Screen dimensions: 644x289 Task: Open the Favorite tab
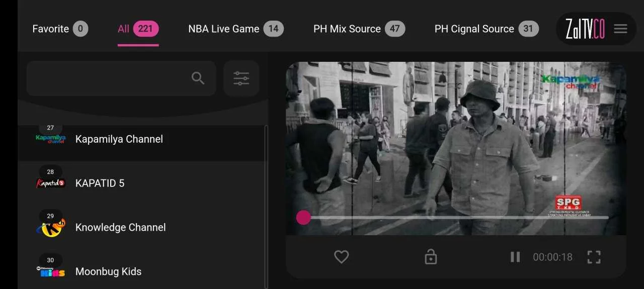(60, 29)
